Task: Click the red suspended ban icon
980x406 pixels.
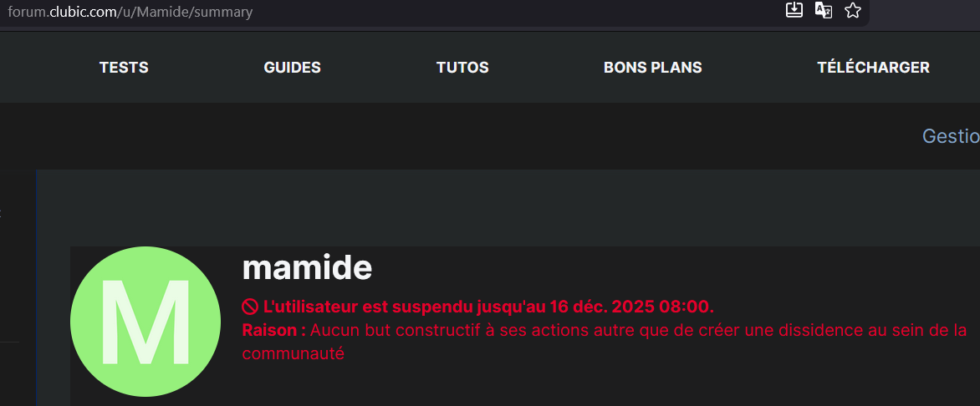Action: (x=250, y=306)
